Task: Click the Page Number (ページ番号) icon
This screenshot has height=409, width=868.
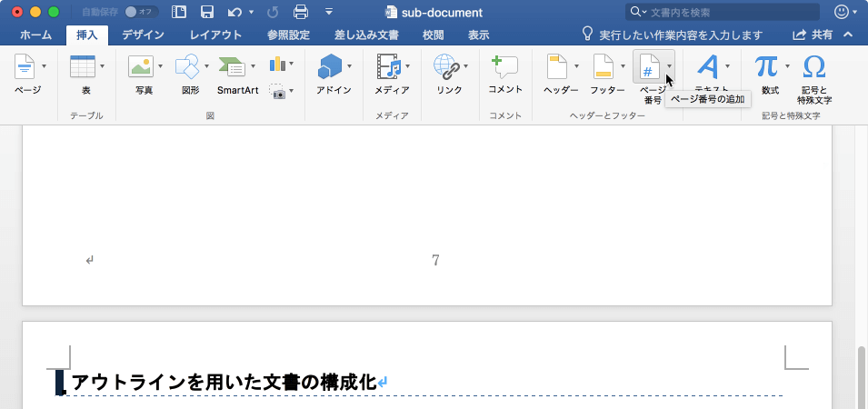Action: coord(649,67)
